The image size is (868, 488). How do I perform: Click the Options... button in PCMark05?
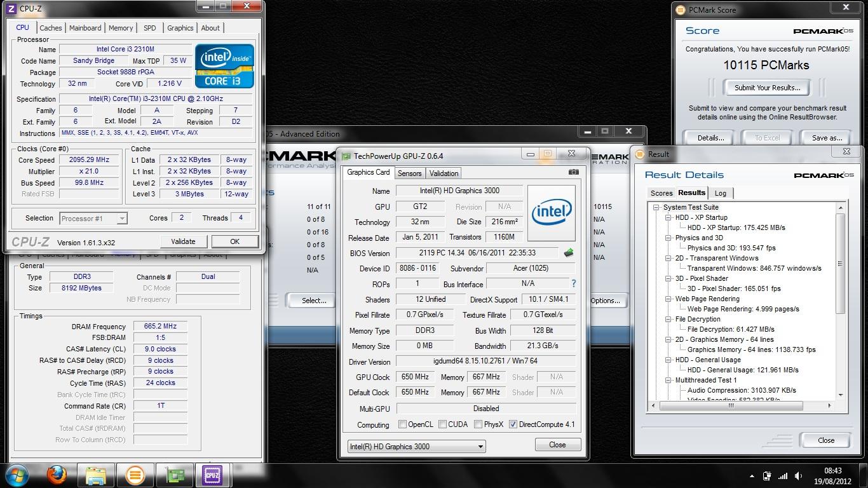(x=605, y=301)
